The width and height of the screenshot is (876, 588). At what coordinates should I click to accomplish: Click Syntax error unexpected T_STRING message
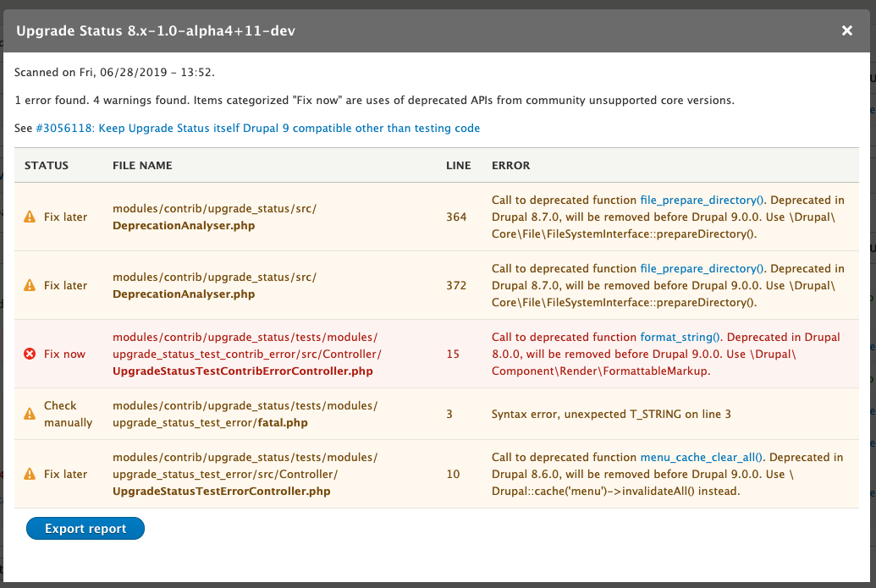tap(611, 414)
